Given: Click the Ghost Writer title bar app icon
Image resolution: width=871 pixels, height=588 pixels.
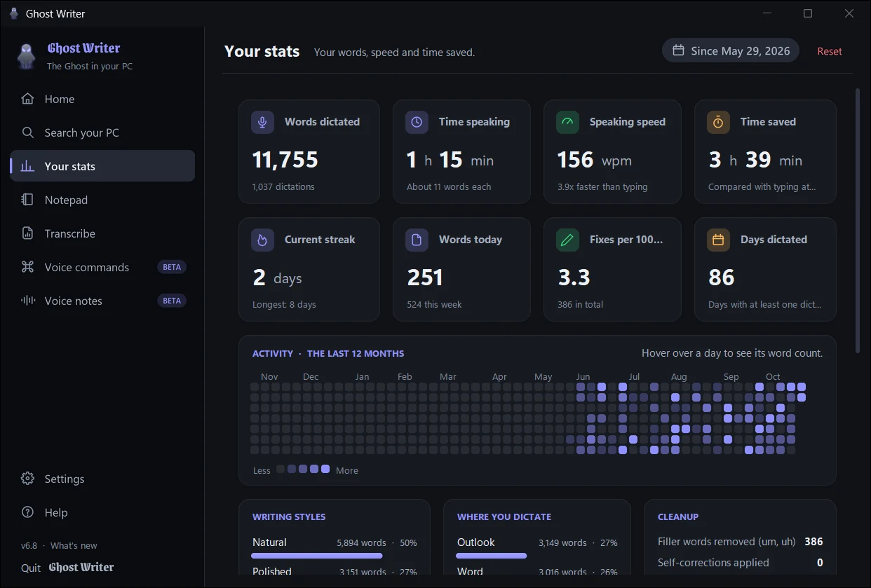Looking at the screenshot, I should click(13, 13).
